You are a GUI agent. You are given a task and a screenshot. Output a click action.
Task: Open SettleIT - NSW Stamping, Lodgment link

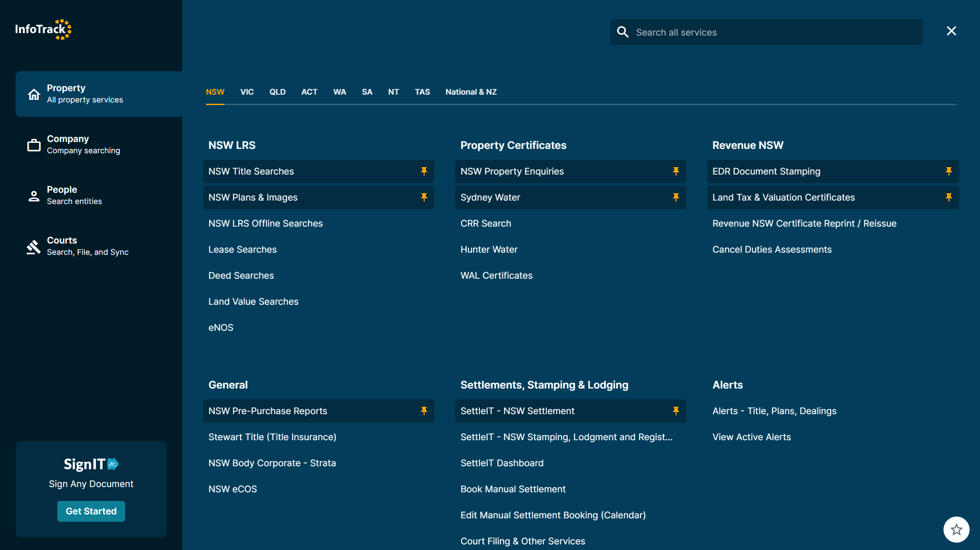click(x=566, y=437)
